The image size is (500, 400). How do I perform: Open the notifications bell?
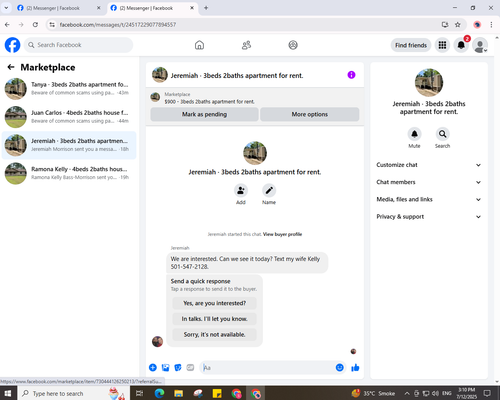pos(461,45)
